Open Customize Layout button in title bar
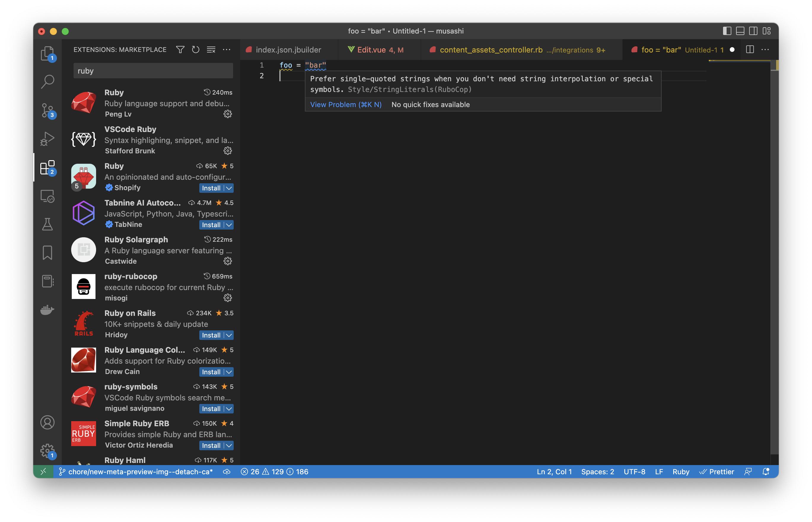Image resolution: width=812 pixels, height=522 pixels. point(767,31)
